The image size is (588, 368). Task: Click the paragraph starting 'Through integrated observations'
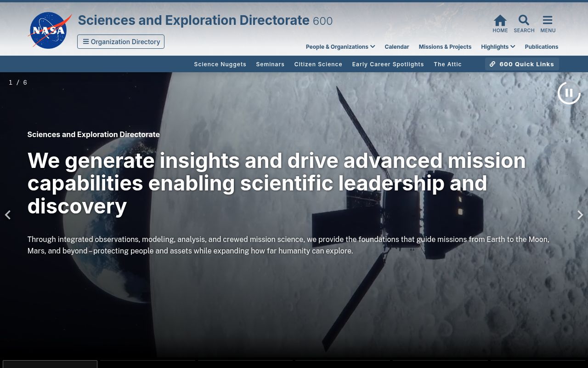[x=288, y=245]
